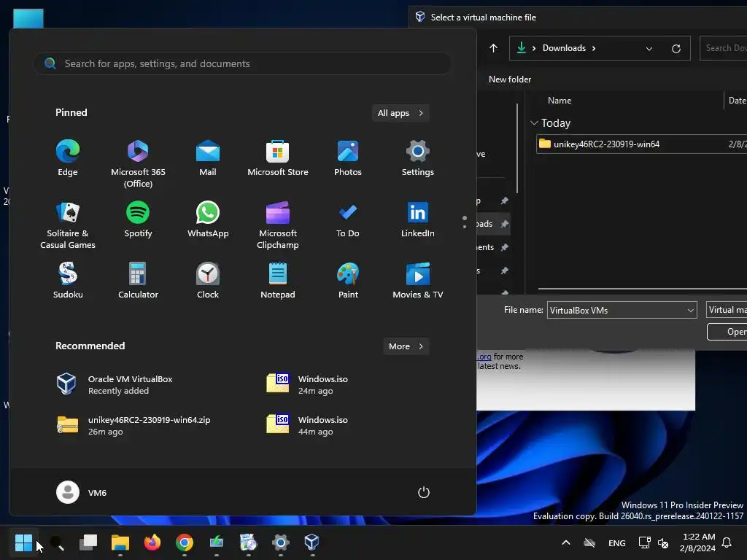Click Downloads in the address breadcrumb
This screenshot has height=560, width=747.
click(564, 48)
